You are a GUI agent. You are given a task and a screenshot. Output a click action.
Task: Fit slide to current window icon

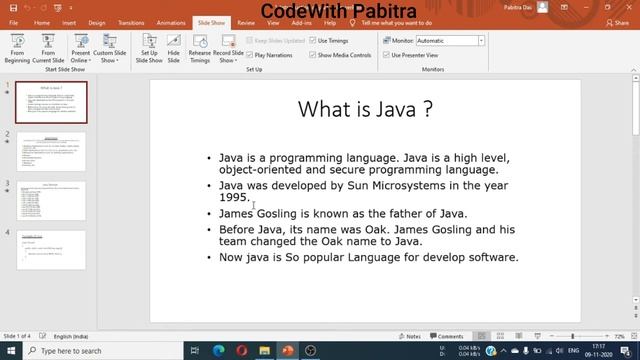coord(634,336)
